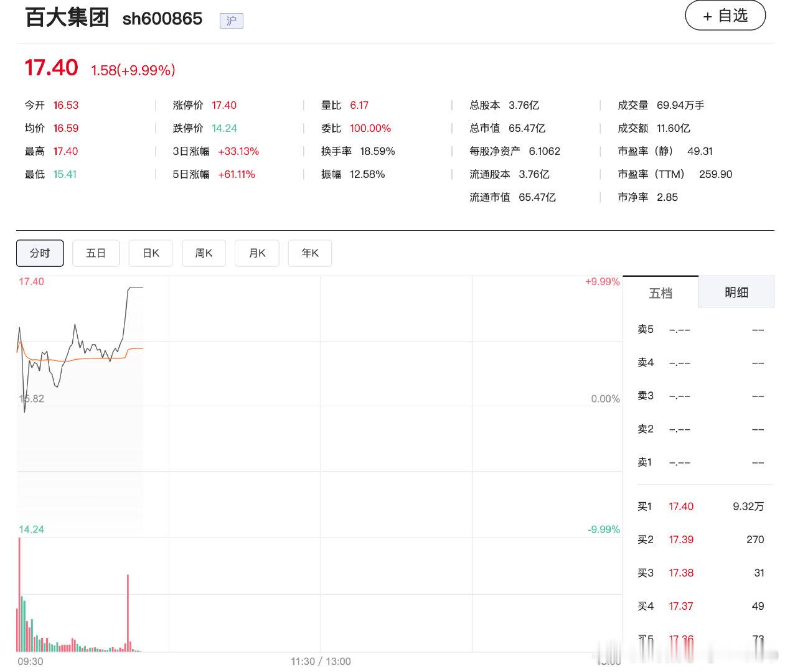View the 年K yearly chart
The height and width of the screenshot is (672, 785).
(309, 253)
